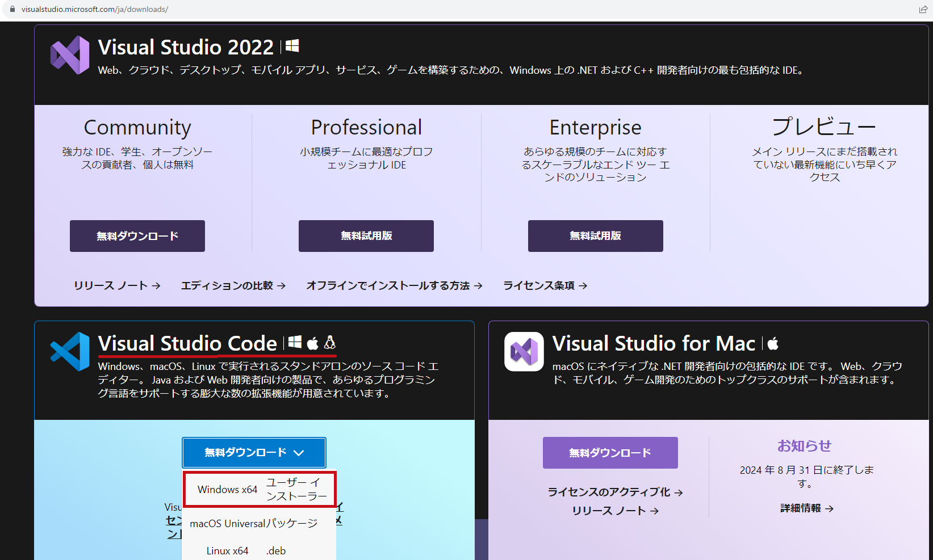Click the Visual Studio for Mac logo
Viewport: 933px width, 560px height.
pyautogui.click(x=524, y=352)
